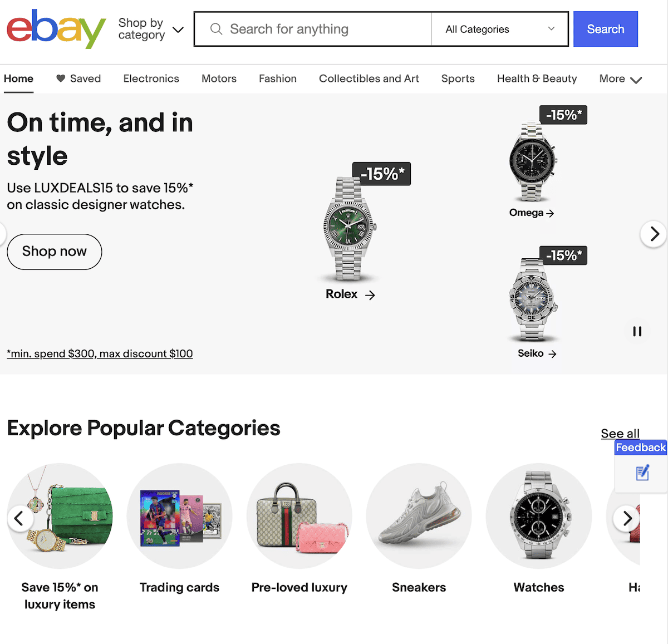Click See all popular categories
This screenshot has width=668, height=644.
click(x=620, y=433)
